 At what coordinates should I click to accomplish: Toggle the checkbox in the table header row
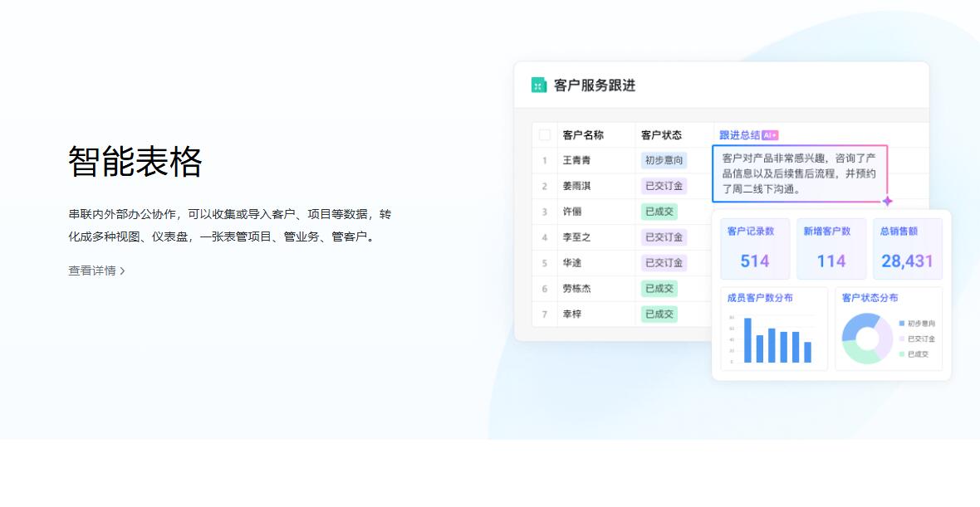[x=546, y=134]
